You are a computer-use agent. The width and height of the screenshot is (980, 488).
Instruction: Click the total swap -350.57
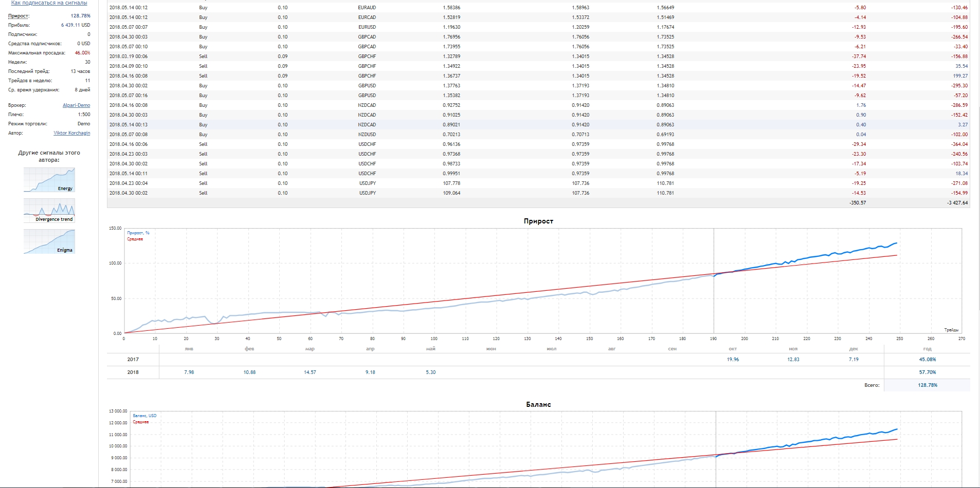pyautogui.click(x=858, y=203)
